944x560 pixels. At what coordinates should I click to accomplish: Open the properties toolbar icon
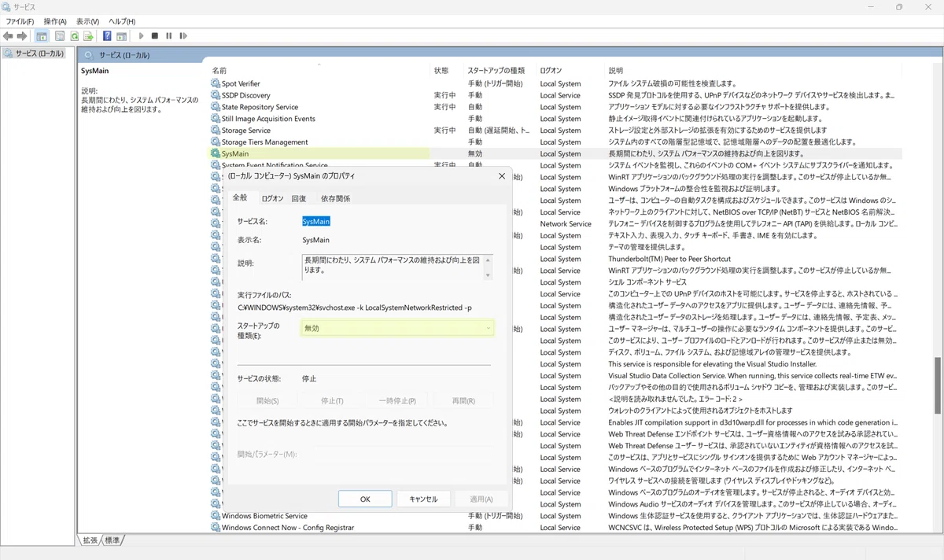coord(58,36)
